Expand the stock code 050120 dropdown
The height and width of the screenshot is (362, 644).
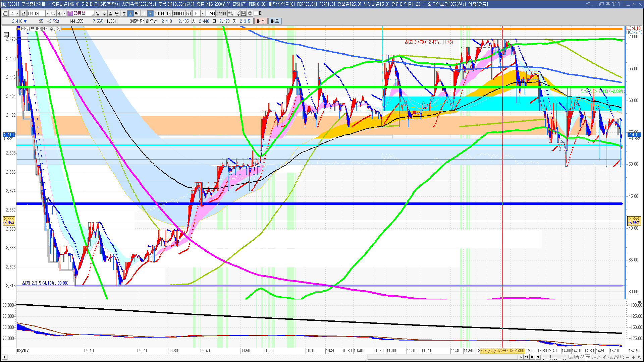(x=48, y=13)
